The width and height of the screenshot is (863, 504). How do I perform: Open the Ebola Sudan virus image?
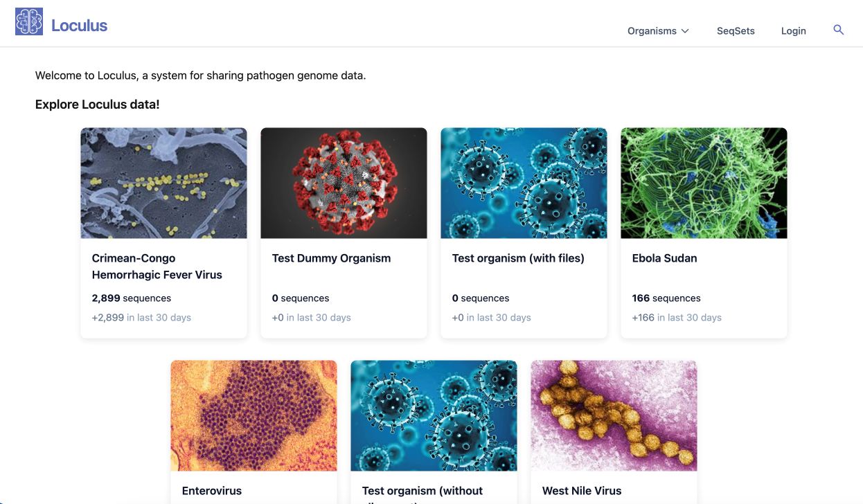[x=704, y=183]
